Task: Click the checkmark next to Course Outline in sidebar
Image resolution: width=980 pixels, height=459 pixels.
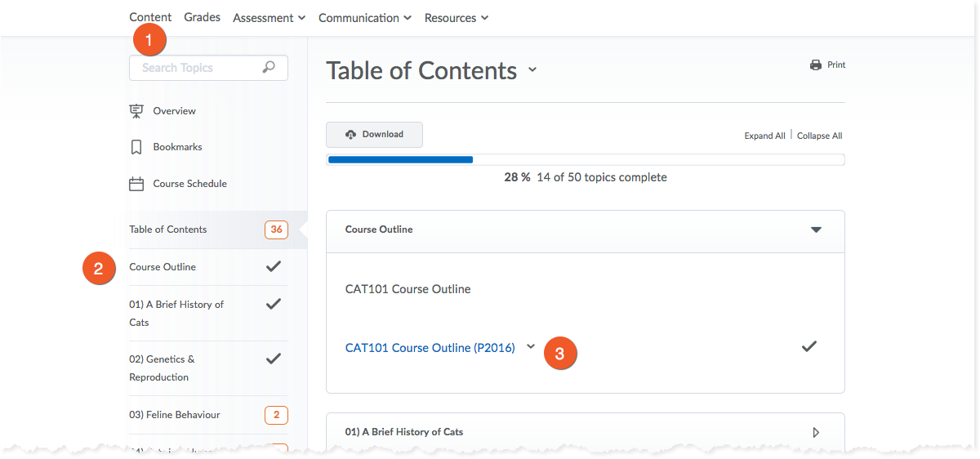Action: (274, 266)
